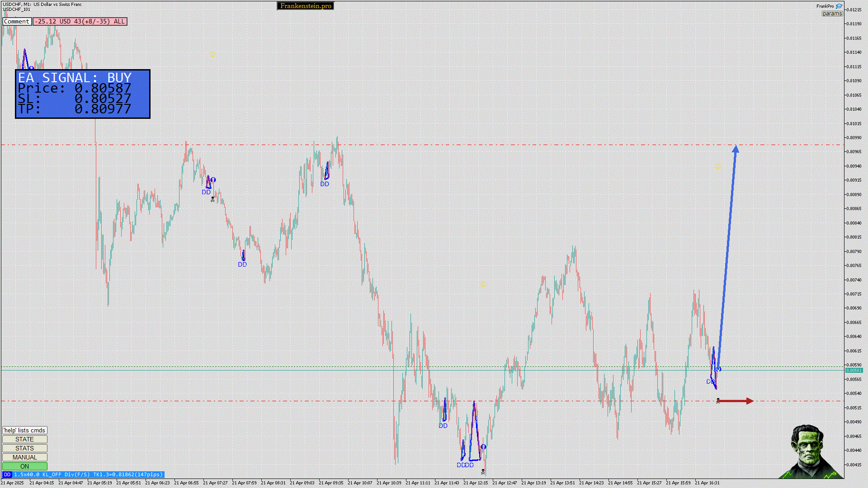The width and height of the screenshot is (868, 488).
Task: Click the STATE button
Action: click(x=24, y=439)
